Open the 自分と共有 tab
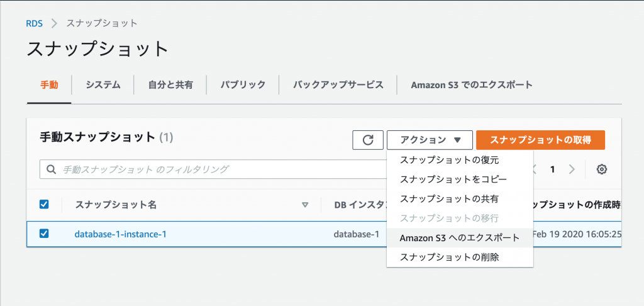 [170, 84]
